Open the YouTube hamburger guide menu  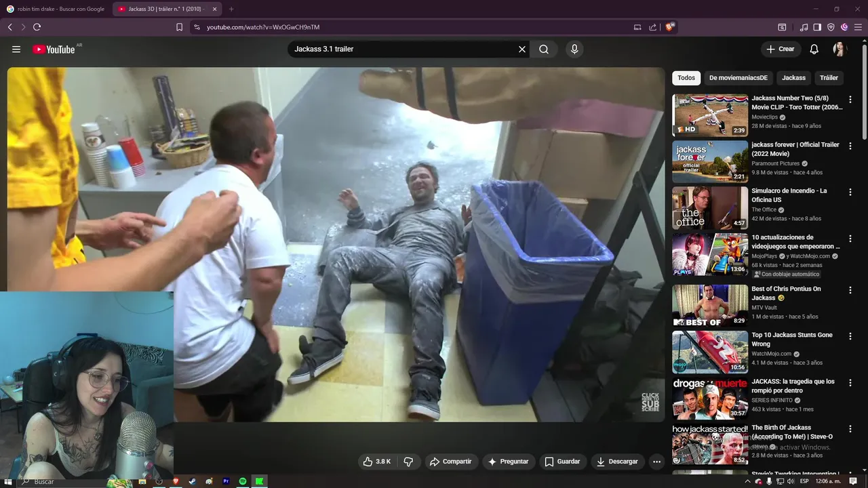pyautogui.click(x=16, y=49)
